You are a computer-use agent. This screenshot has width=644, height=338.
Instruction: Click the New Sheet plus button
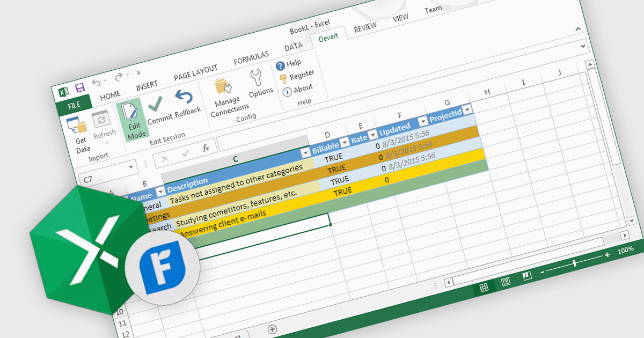point(272,329)
